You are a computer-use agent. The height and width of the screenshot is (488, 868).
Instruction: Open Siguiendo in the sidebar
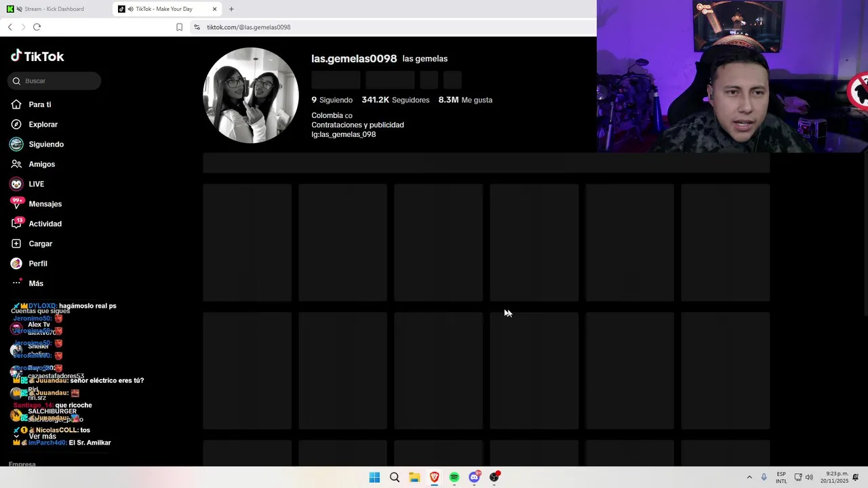coord(46,144)
